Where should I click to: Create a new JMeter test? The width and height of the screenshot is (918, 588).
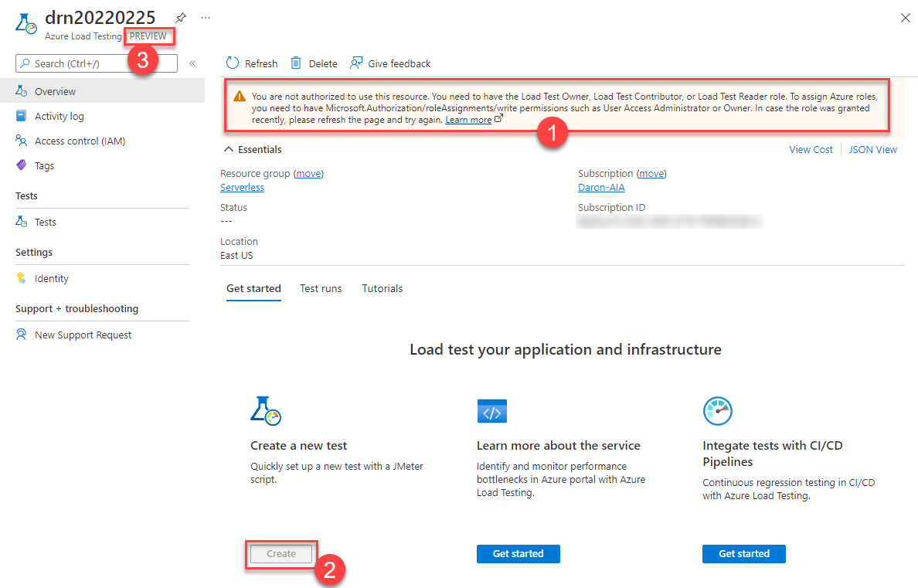pyautogui.click(x=280, y=554)
